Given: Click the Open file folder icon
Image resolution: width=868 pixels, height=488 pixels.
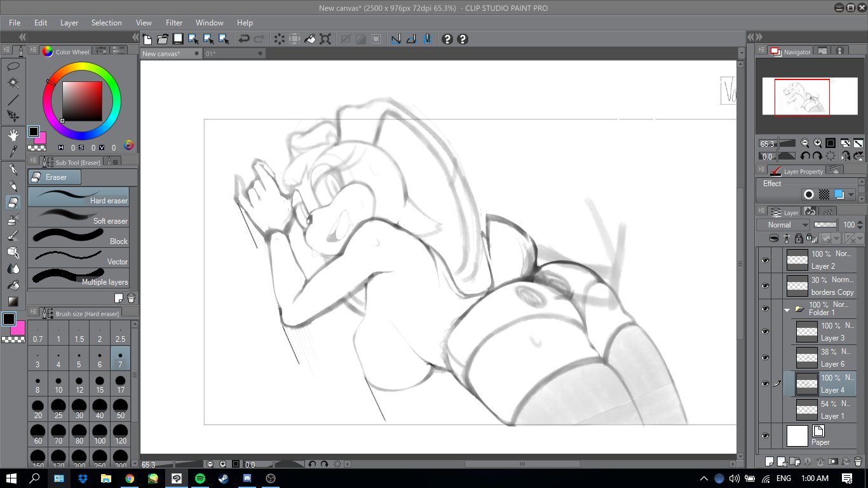Looking at the screenshot, I should tap(163, 39).
